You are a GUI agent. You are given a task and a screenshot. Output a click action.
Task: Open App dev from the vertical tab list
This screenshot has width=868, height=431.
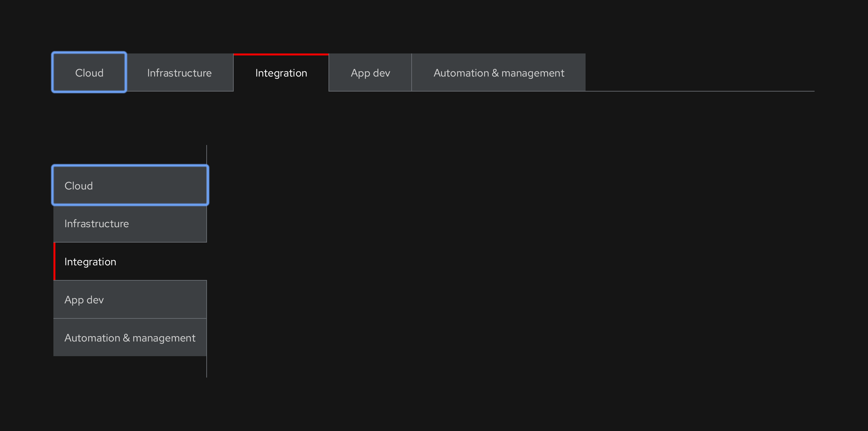pyautogui.click(x=130, y=299)
